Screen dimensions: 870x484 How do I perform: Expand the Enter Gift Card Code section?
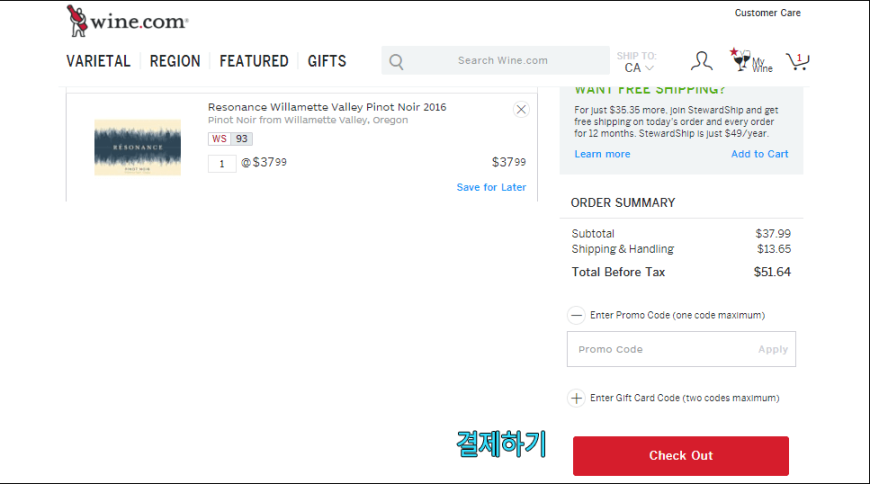(576, 398)
